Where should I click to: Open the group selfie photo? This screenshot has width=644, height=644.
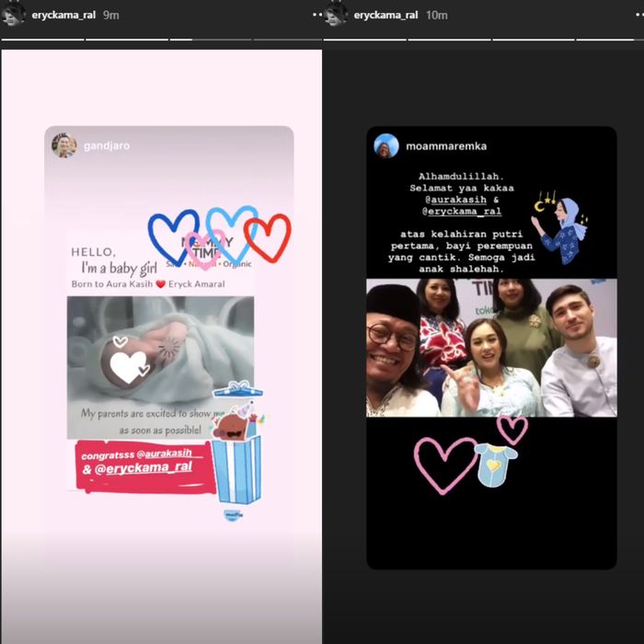tap(491, 348)
